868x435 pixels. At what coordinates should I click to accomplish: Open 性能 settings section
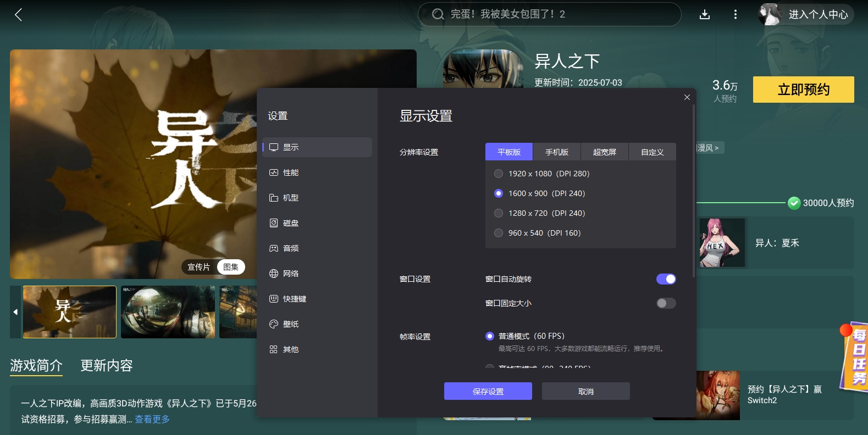(x=317, y=172)
